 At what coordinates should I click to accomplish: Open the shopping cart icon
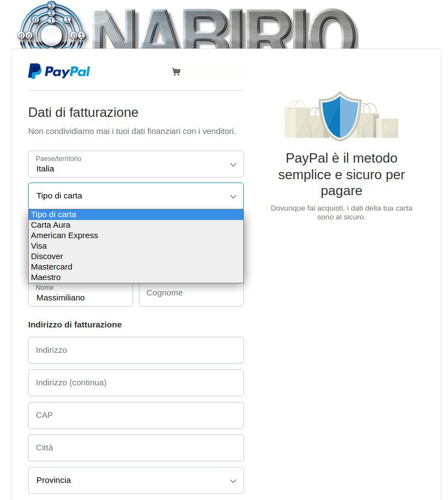click(176, 72)
